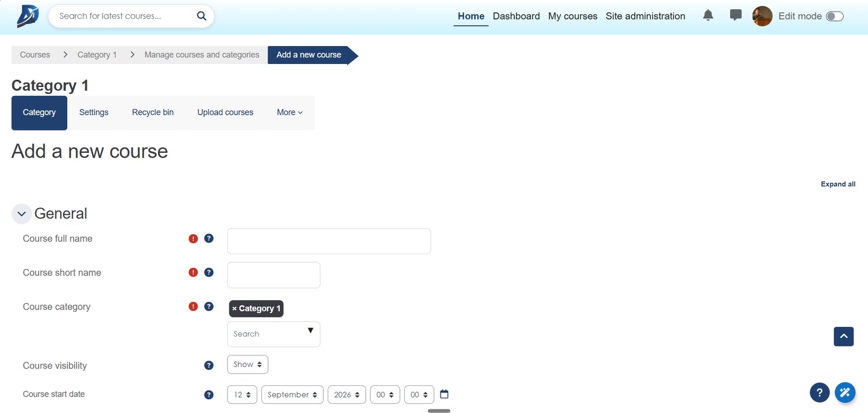The width and height of the screenshot is (868, 413).
Task: Click the magic wand floating button
Action: click(845, 392)
